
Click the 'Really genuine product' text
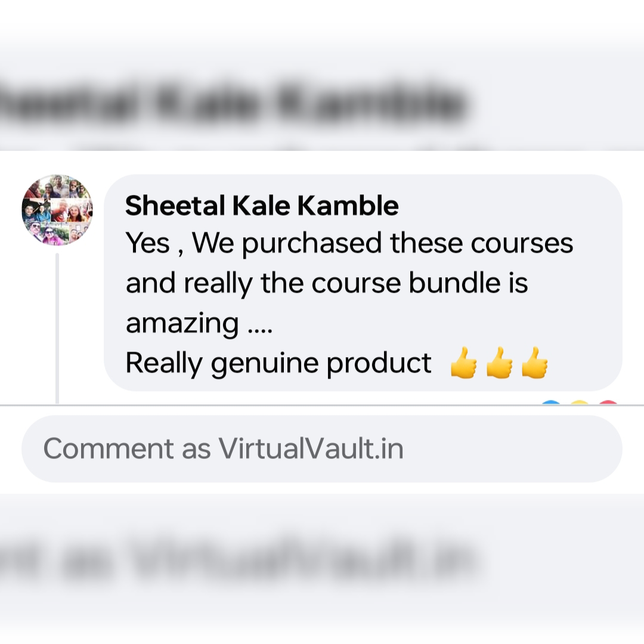(278, 363)
